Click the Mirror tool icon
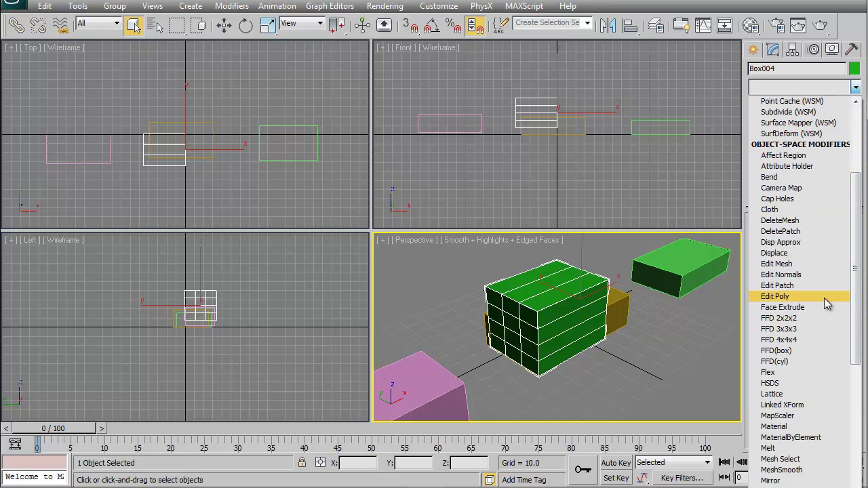The width and height of the screenshot is (868, 488). 608,26
